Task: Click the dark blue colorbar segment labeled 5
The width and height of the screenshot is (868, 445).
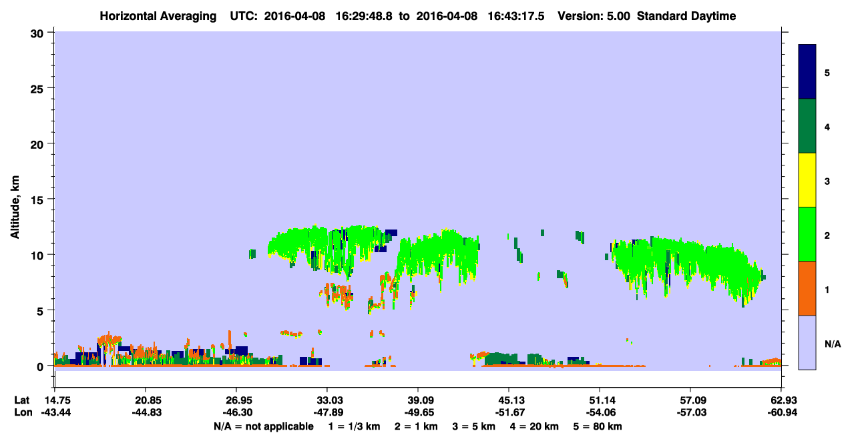Action: 807,72
